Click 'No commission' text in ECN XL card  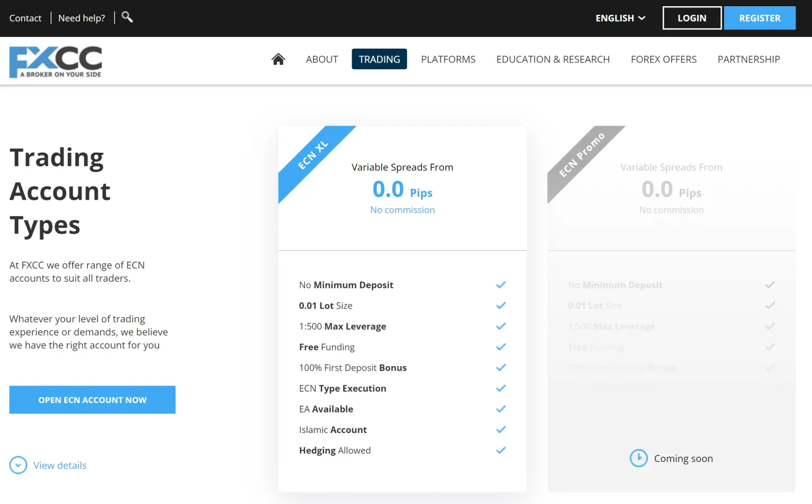pyautogui.click(x=403, y=210)
